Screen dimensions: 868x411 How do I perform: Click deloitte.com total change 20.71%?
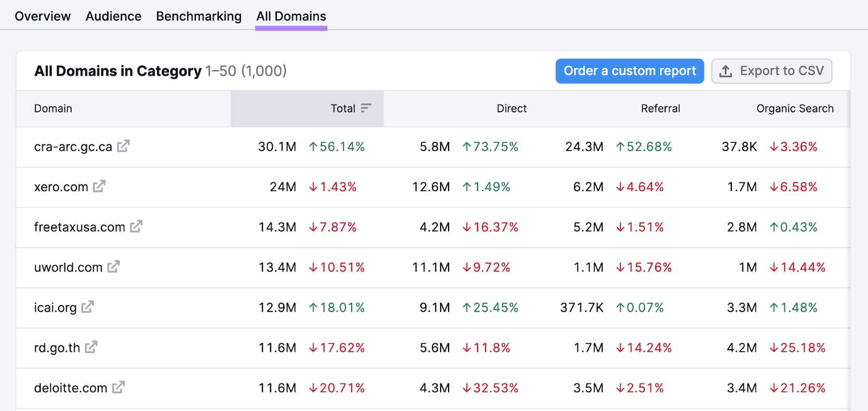pyautogui.click(x=337, y=388)
